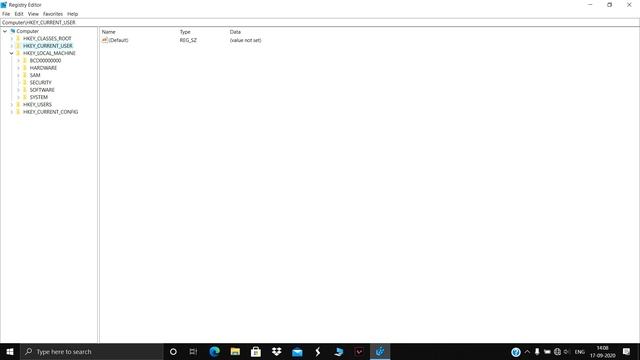Click the Computer node icon
This screenshot has height=360, width=640.
(13, 31)
